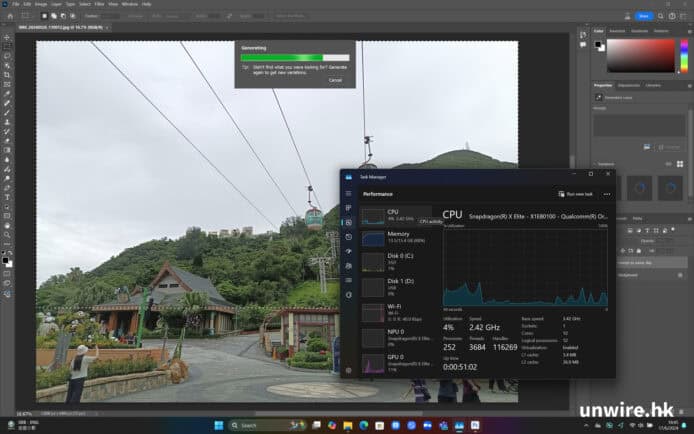Select the Move tool in Photoshop toolbar
Viewport: 694px width, 434px height.
point(7,38)
